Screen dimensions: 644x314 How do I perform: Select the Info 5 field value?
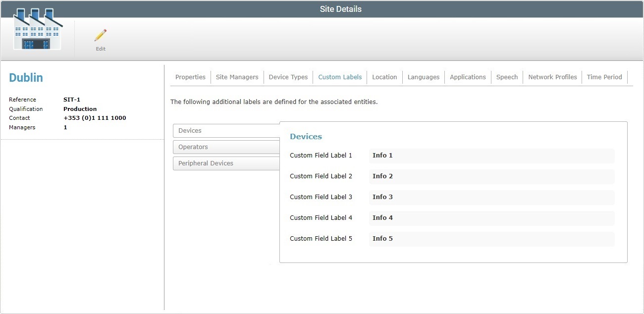[491, 238]
